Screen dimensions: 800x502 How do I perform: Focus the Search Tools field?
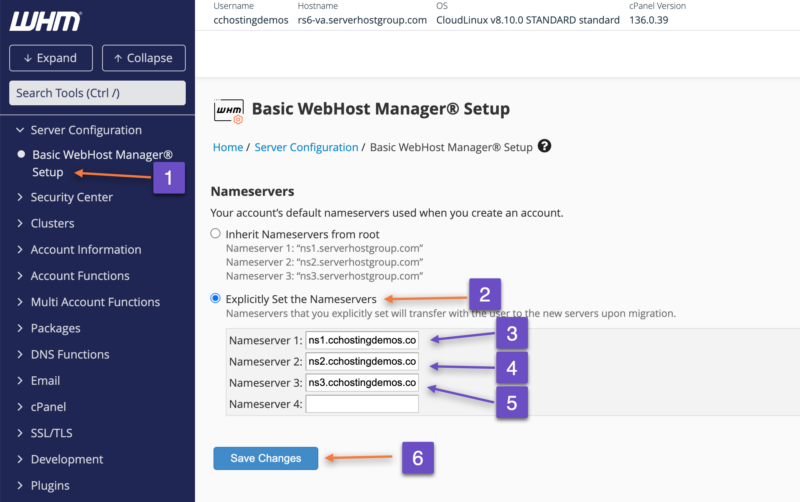pyautogui.click(x=97, y=93)
